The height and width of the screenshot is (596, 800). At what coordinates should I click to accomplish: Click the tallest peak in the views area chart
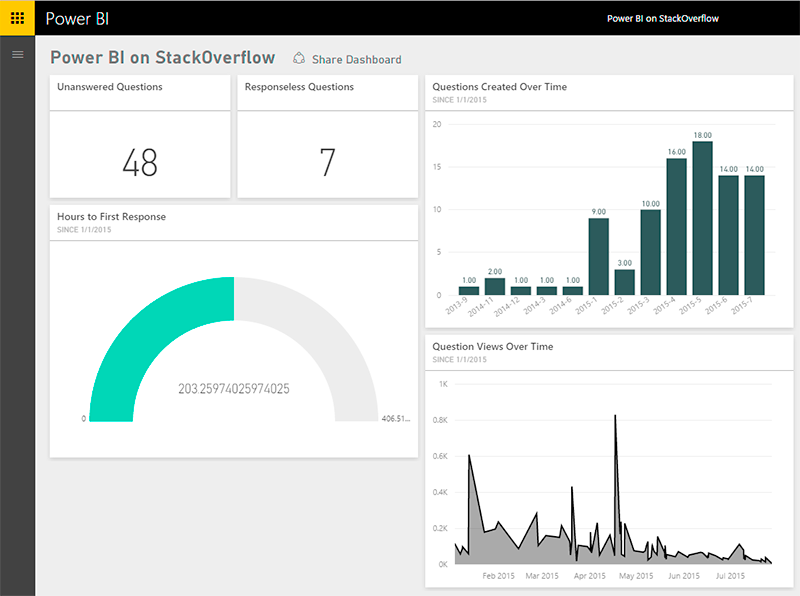[615, 416]
